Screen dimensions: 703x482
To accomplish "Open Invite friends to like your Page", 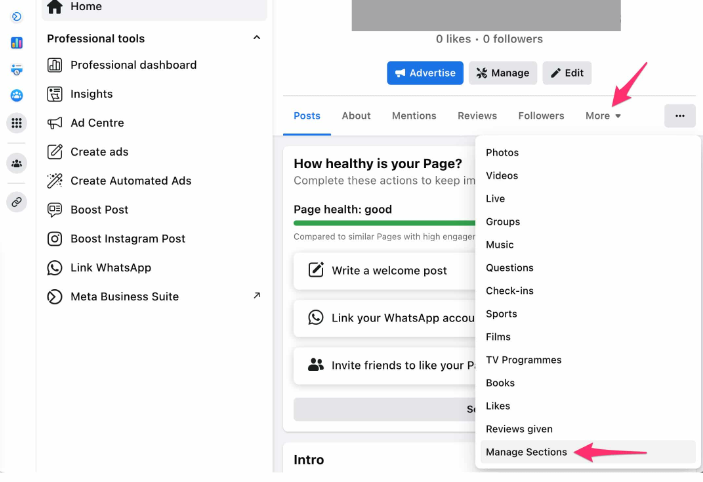I will click(x=384, y=365).
